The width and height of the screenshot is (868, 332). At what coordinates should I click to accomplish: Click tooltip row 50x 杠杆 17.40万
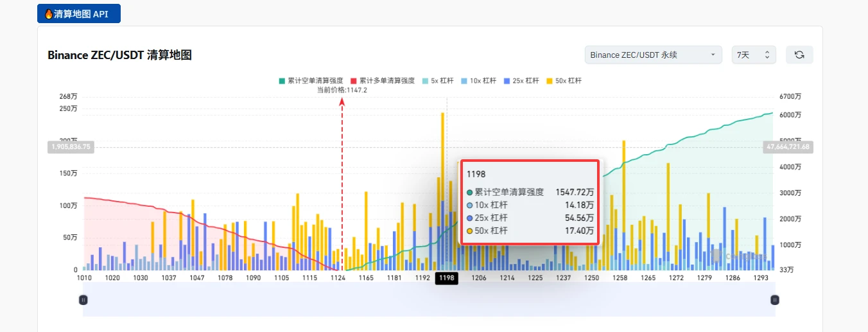point(530,231)
